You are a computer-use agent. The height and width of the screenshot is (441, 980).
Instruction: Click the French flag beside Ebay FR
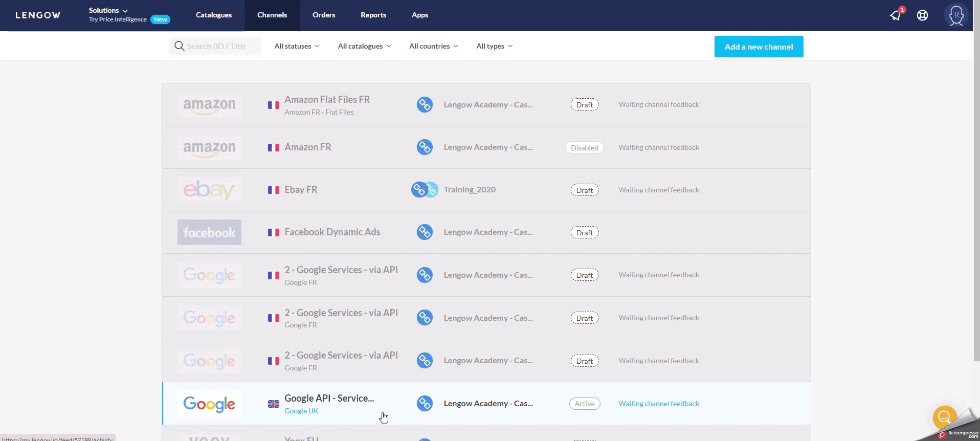tap(274, 190)
